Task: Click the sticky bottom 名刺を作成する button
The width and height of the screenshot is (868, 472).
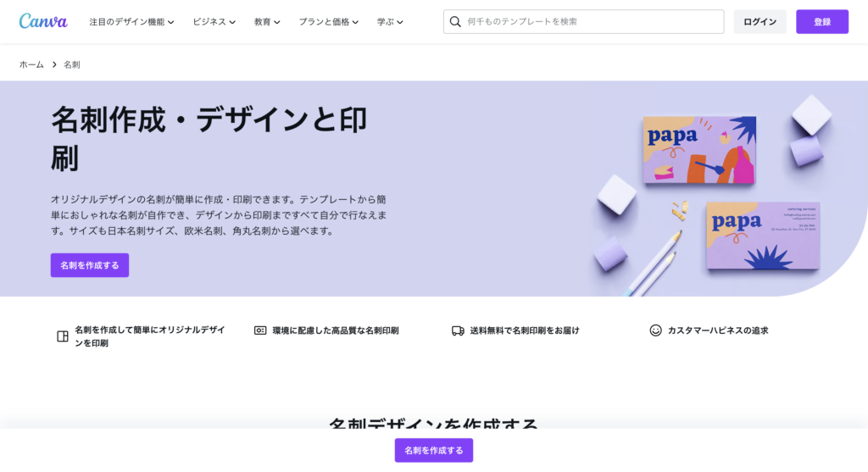Action: tap(434, 451)
